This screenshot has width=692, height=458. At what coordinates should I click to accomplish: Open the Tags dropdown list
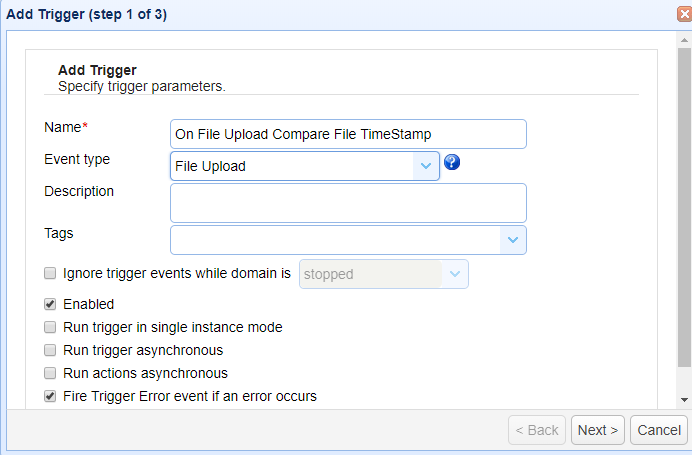coord(513,240)
